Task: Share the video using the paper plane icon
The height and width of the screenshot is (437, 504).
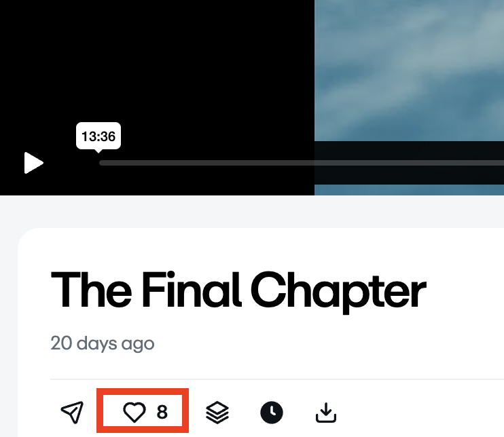Action: 72,412
